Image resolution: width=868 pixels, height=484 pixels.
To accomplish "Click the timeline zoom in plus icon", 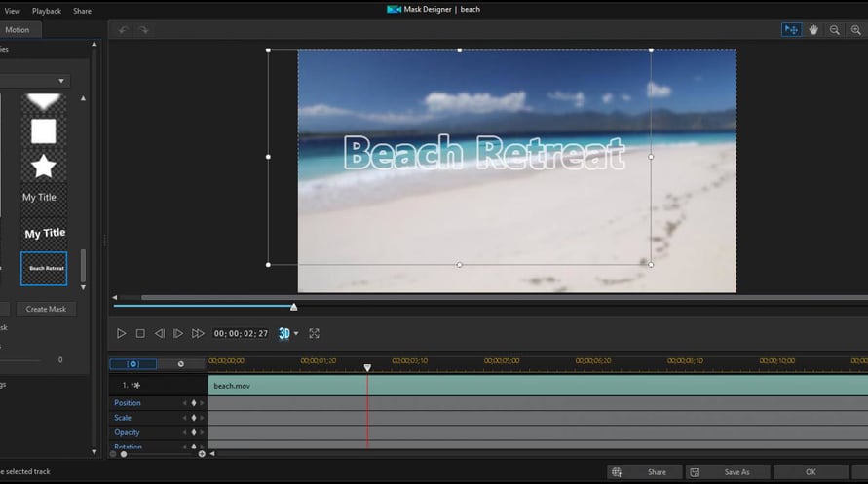I will [x=202, y=454].
